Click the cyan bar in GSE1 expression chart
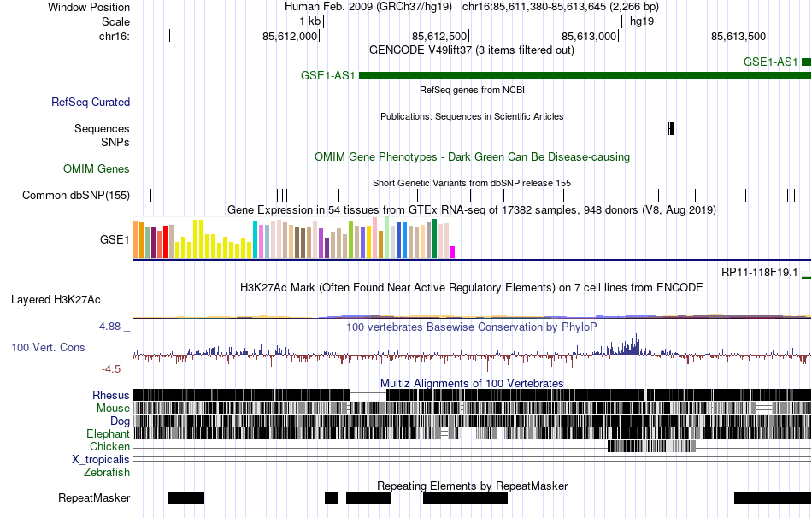This screenshot has height=518, width=812. coord(255,239)
